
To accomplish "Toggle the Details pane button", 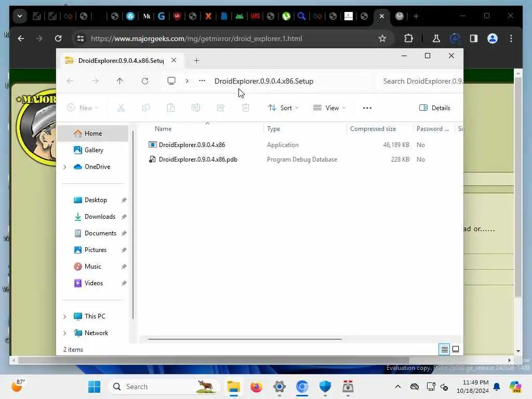I will click(x=435, y=108).
